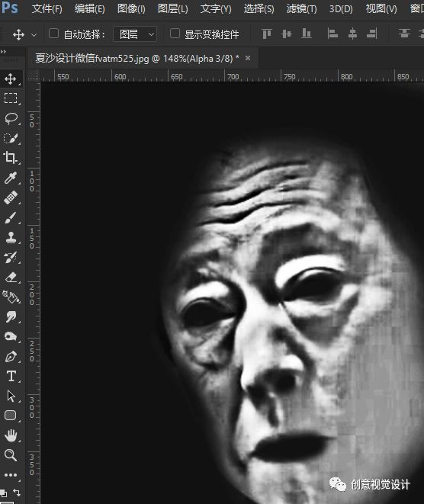
Task: Select the Rectangular Marquee tool
Action: 11,98
